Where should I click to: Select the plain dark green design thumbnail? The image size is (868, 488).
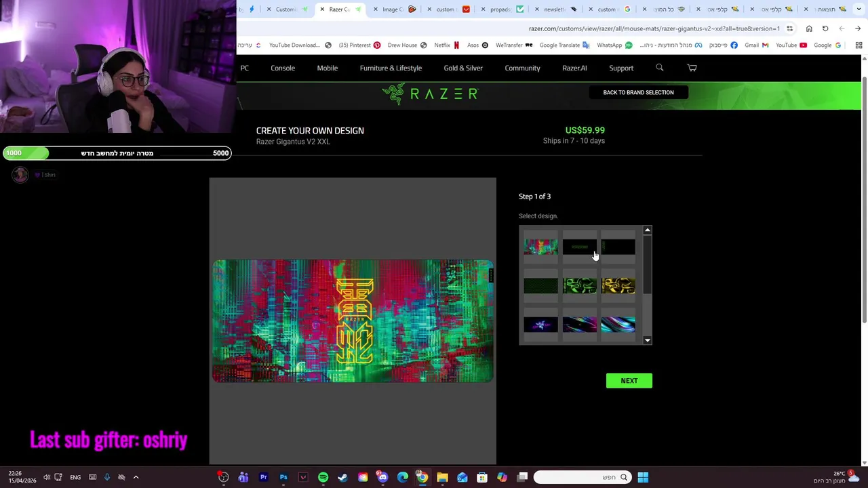click(540, 285)
